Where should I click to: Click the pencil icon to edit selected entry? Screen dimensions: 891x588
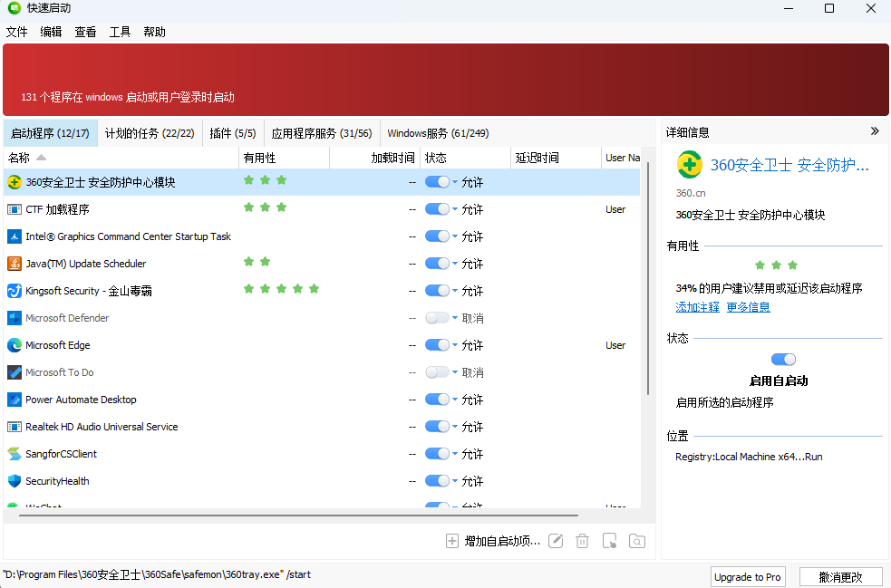click(x=556, y=541)
